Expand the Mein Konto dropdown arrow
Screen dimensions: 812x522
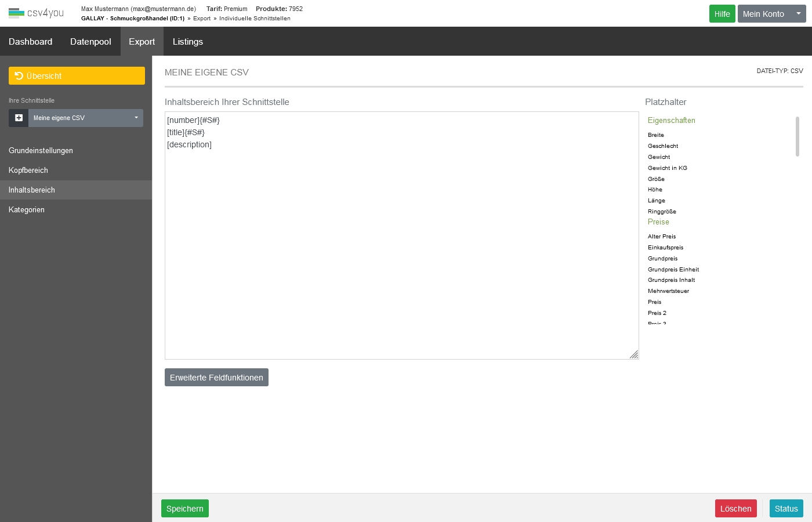[798, 14]
